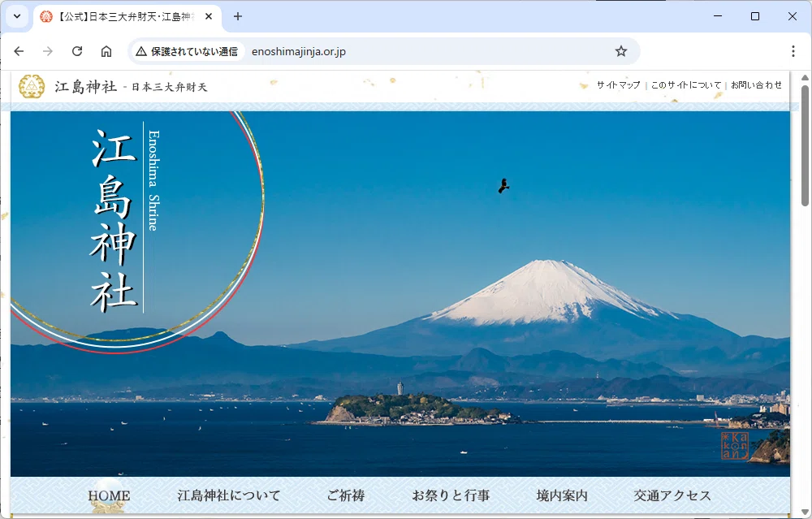Click the vertical scrollbar thumb
812x519 pixels.
coord(805,145)
